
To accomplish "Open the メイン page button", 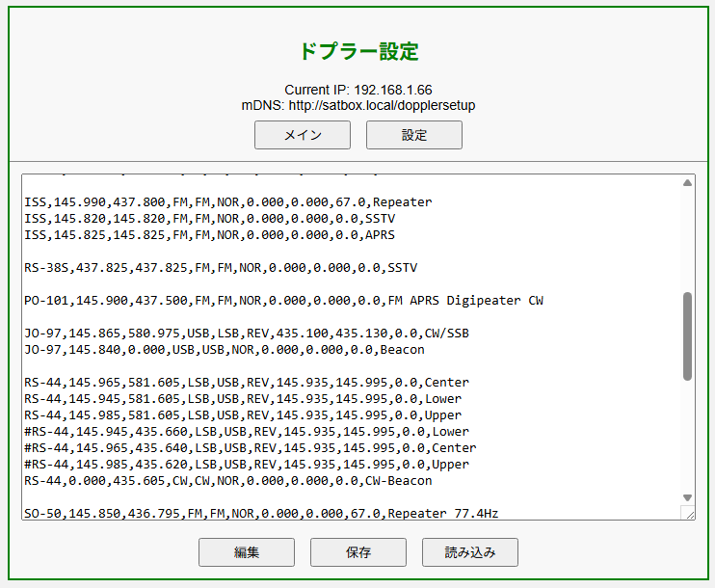I will pos(303,135).
